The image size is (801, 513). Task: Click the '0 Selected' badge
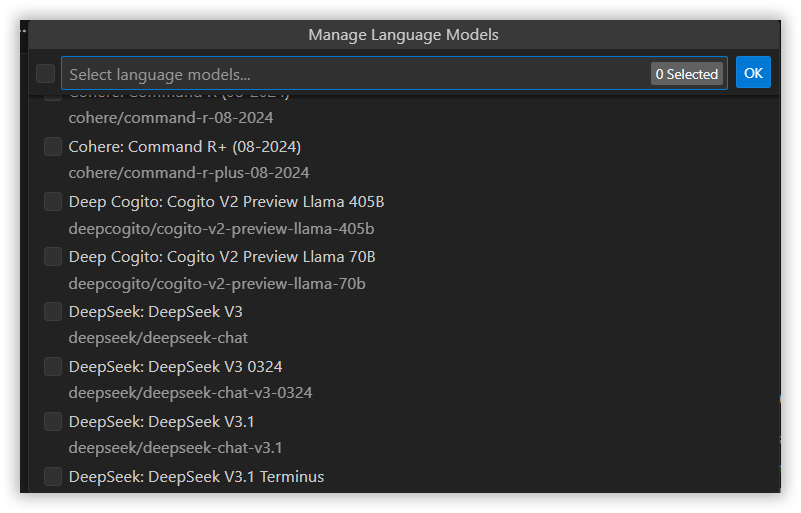687,74
